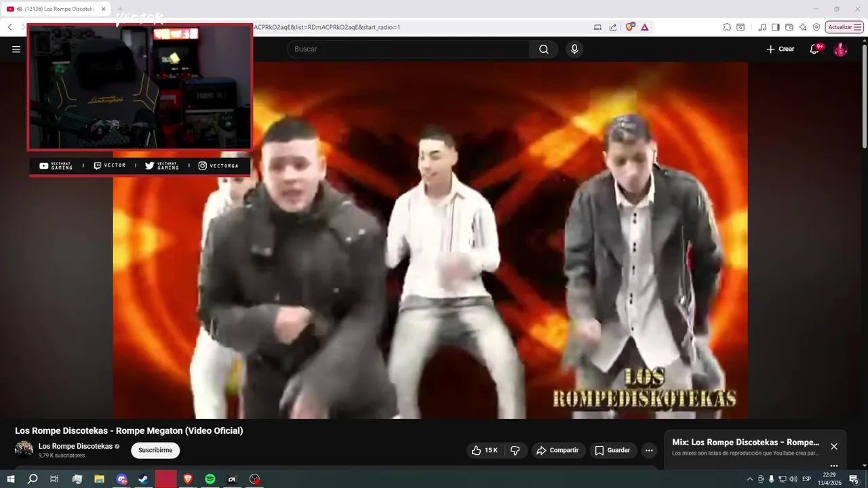Open a new browser tab with plus

tap(120, 9)
